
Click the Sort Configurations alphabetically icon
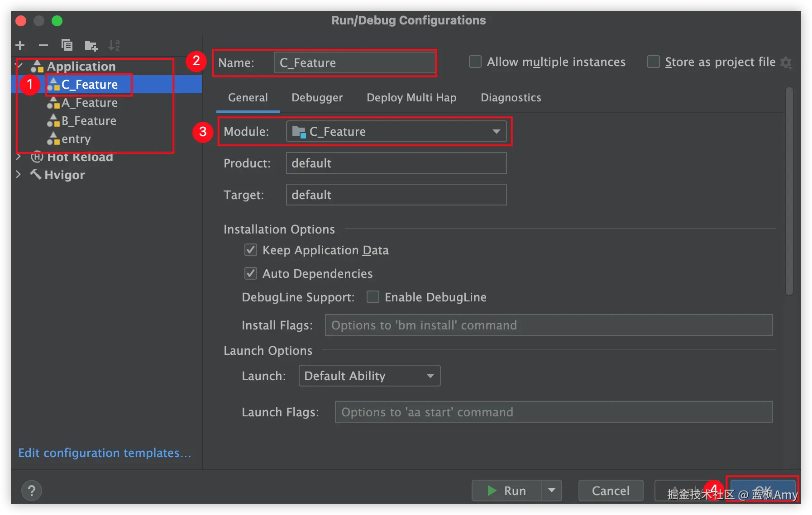pos(114,45)
